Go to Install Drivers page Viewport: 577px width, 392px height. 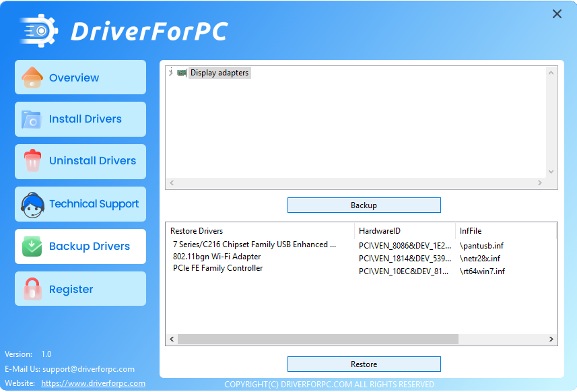click(80, 119)
